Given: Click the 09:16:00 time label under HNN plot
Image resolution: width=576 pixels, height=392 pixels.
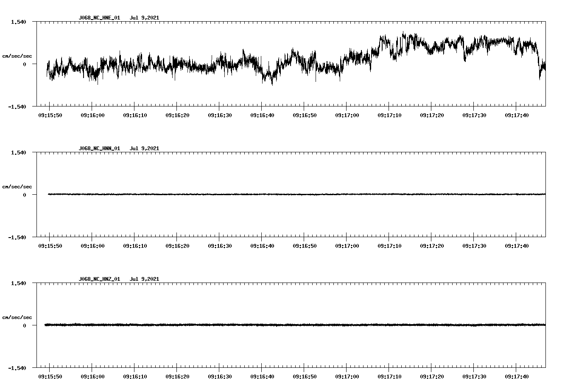Looking at the screenshot, I should pos(92,246).
